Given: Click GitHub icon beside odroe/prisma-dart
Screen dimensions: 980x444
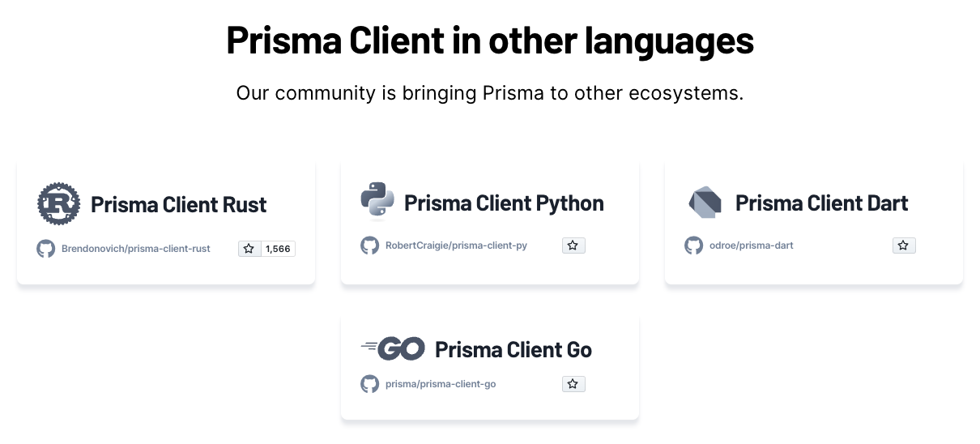Looking at the screenshot, I should pos(694,245).
